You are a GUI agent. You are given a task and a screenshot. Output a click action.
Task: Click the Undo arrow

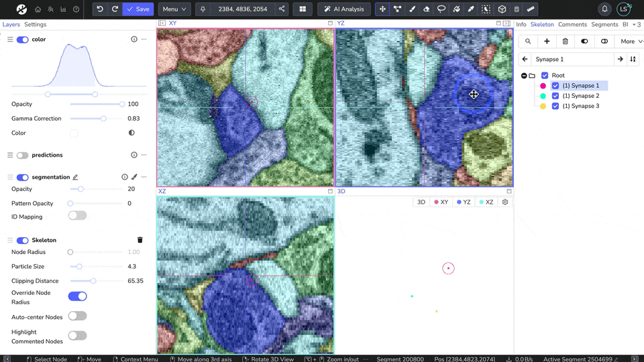pyautogui.click(x=100, y=9)
